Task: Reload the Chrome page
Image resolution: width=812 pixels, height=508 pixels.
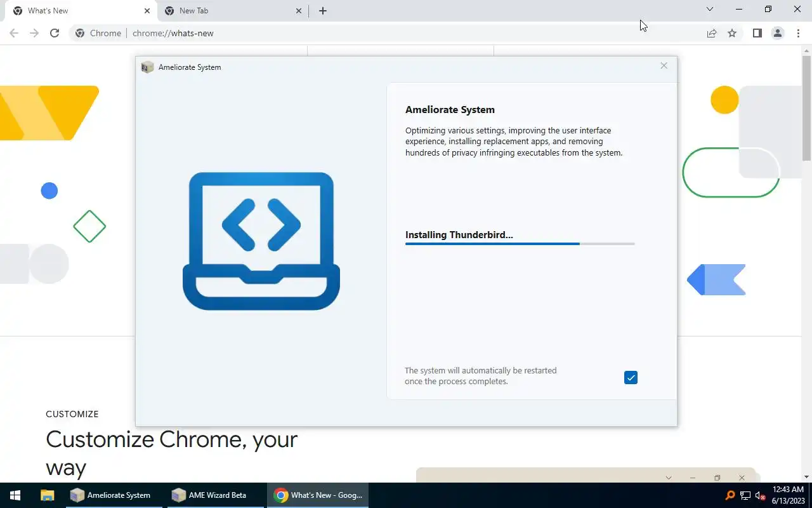Action: click(55, 33)
